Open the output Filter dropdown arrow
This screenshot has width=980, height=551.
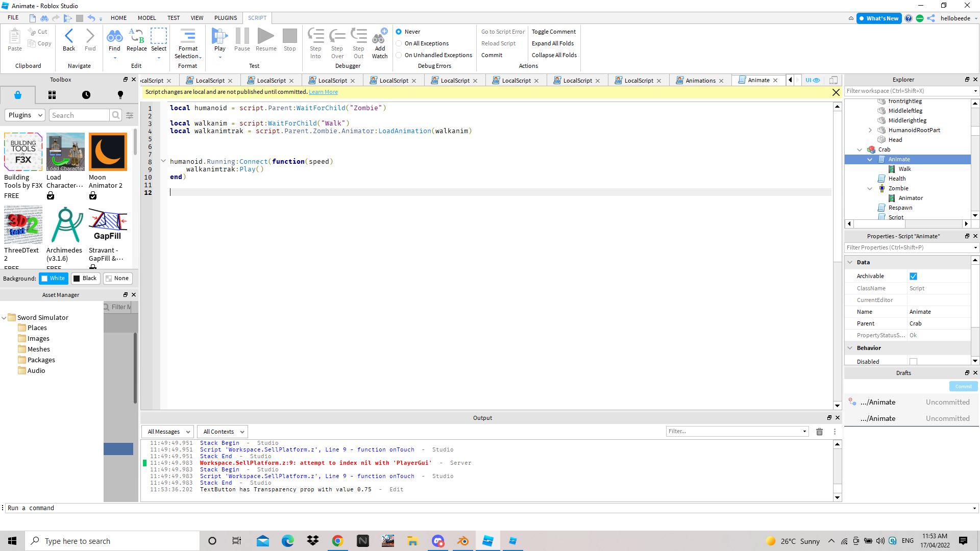(x=804, y=432)
